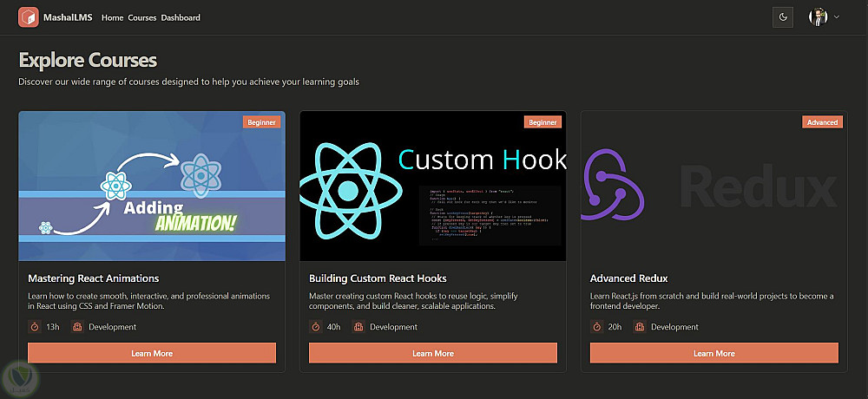The image size is (868, 399).
Task: Open the Courses nav item
Action: (142, 17)
